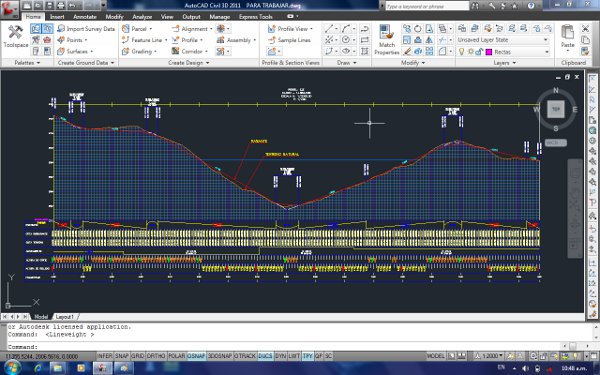The width and height of the screenshot is (600, 375).
Task: Click the Sample Lines tool
Action: pos(289,40)
